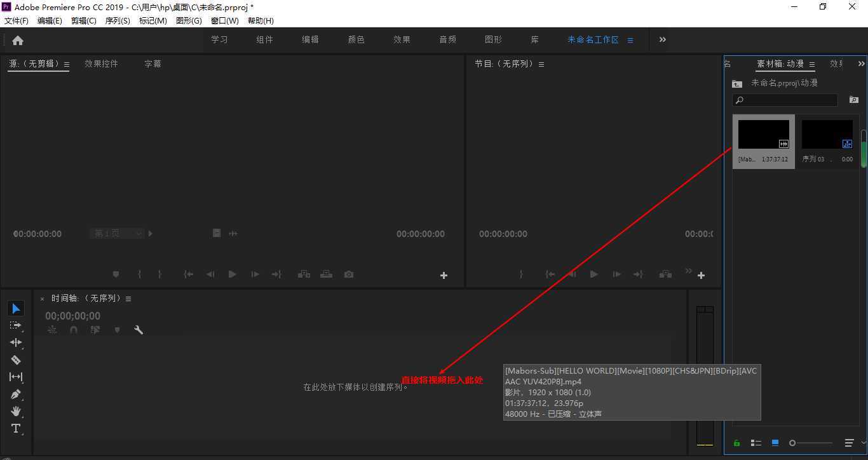Switch to 颜色 workspace
This screenshot has width=868, height=460.
[356, 39]
